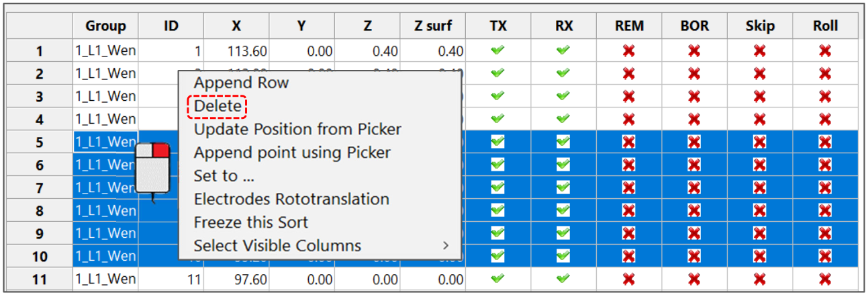Select Append Row in context menu
Screen dimensions: 868x295
pos(241,83)
